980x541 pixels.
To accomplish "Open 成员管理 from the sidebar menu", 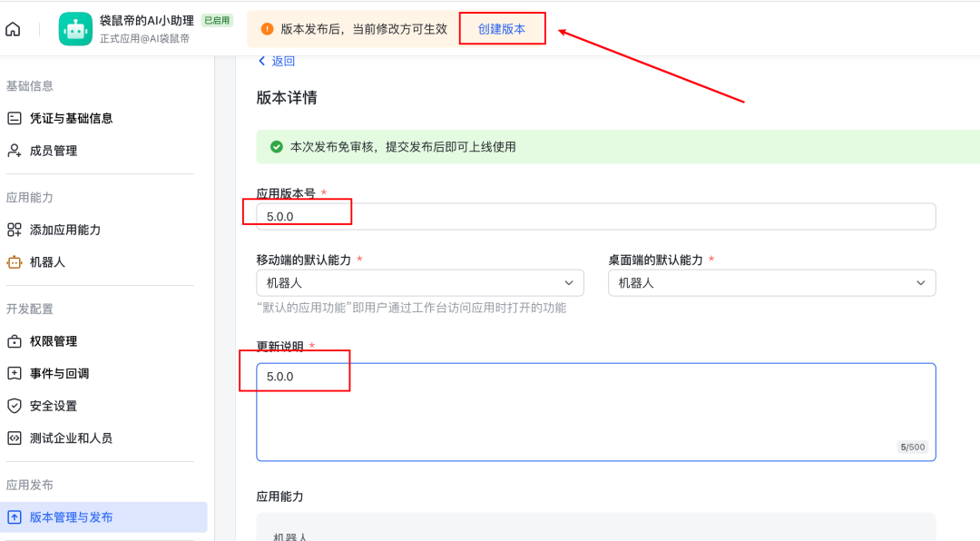I will [x=54, y=150].
